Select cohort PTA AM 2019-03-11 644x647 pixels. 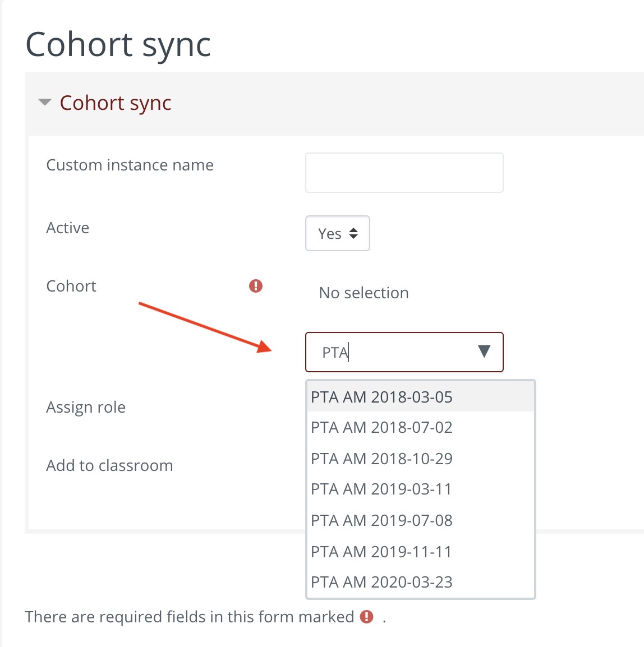[381, 489]
